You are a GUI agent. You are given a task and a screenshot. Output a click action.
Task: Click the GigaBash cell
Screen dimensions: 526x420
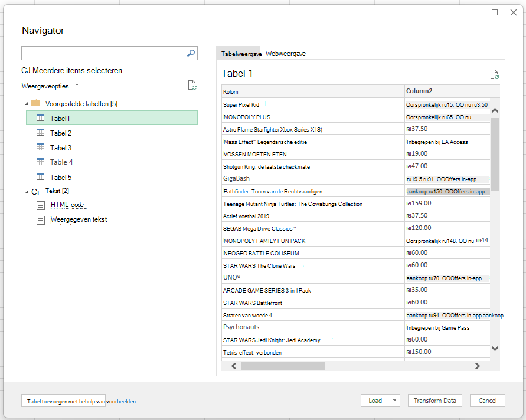tap(313, 179)
